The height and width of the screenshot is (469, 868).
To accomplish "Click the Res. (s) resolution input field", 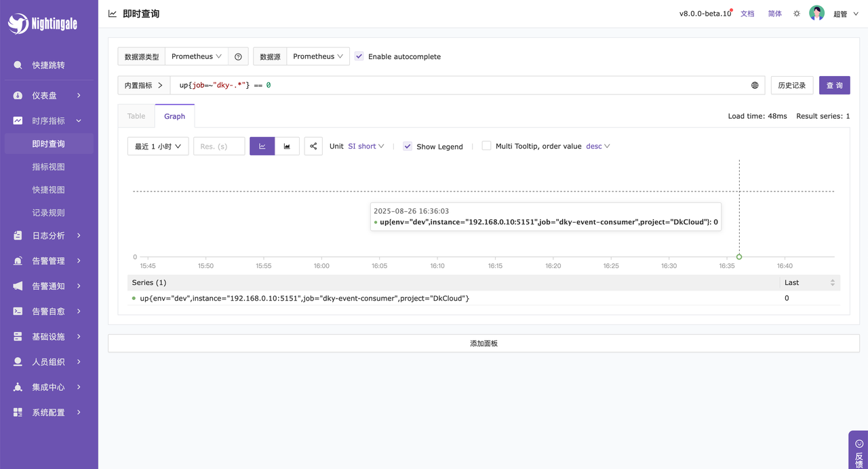I will [219, 146].
